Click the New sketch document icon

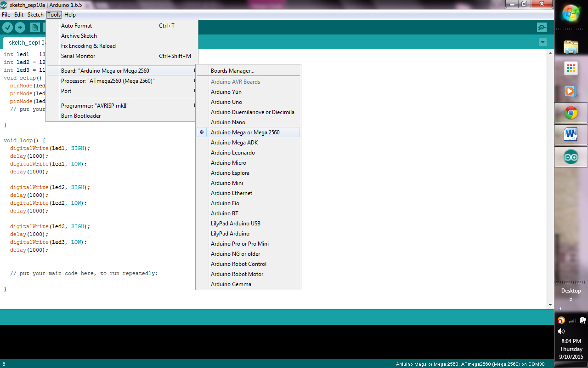tap(35, 28)
